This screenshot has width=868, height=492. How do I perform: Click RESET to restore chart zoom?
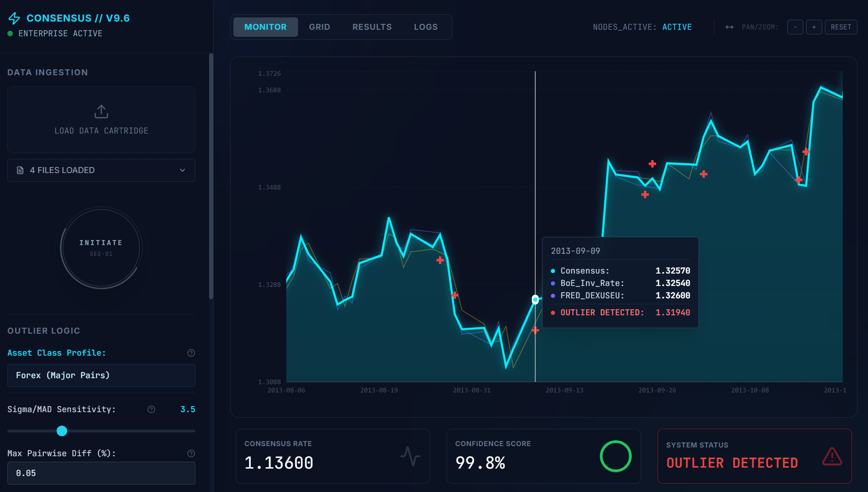point(841,27)
